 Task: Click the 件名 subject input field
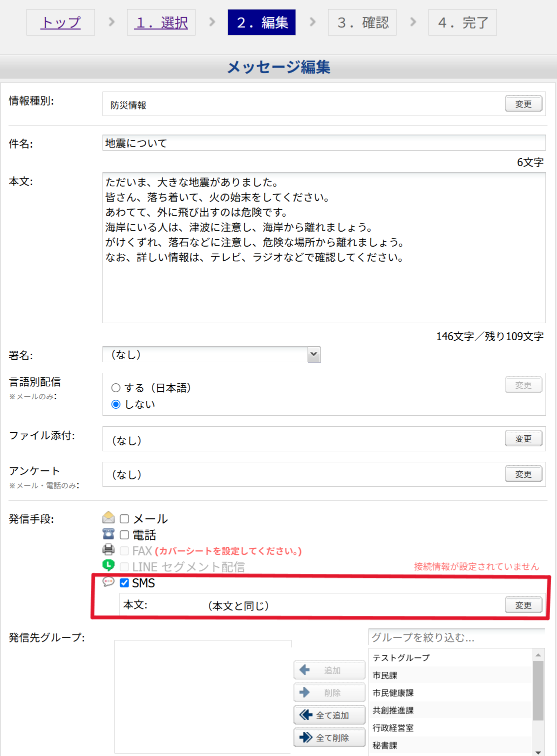tap(324, 143)
